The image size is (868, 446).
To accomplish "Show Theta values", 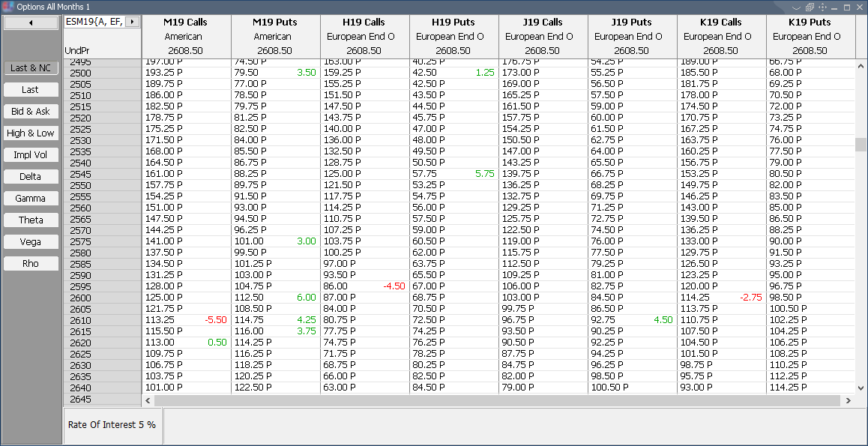I will [x=31, y=220].
